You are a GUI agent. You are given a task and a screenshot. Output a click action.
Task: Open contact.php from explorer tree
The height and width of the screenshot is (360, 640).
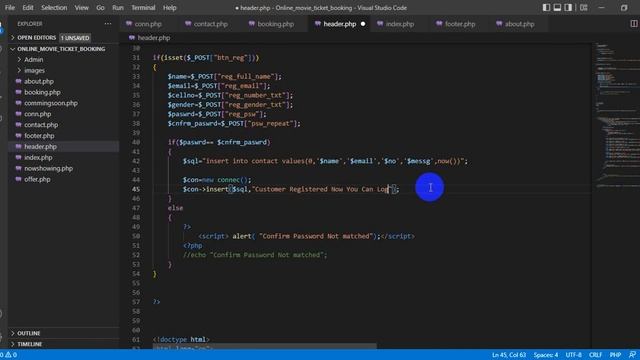[x=41, y=125]
